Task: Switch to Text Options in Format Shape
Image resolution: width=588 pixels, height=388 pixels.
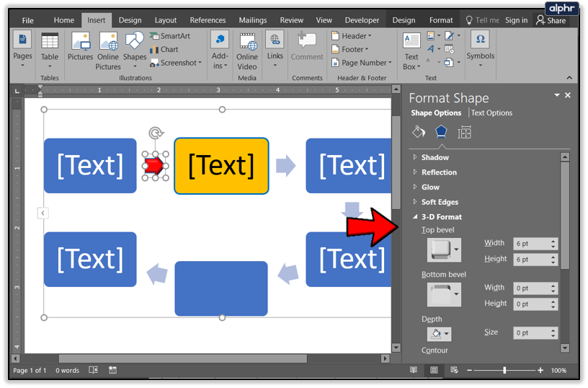Action: [491, 113]
